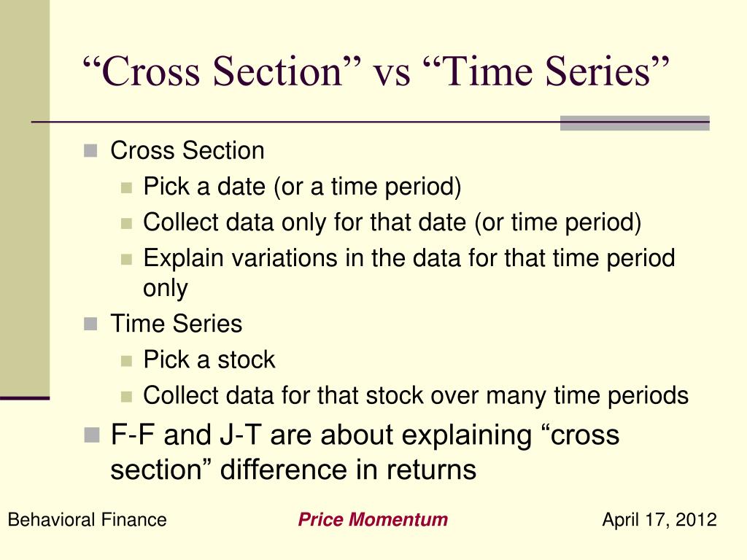Select the Cross Section bullet heading
The height and width of the screenshot is (560, 747).
pos(187,150)
